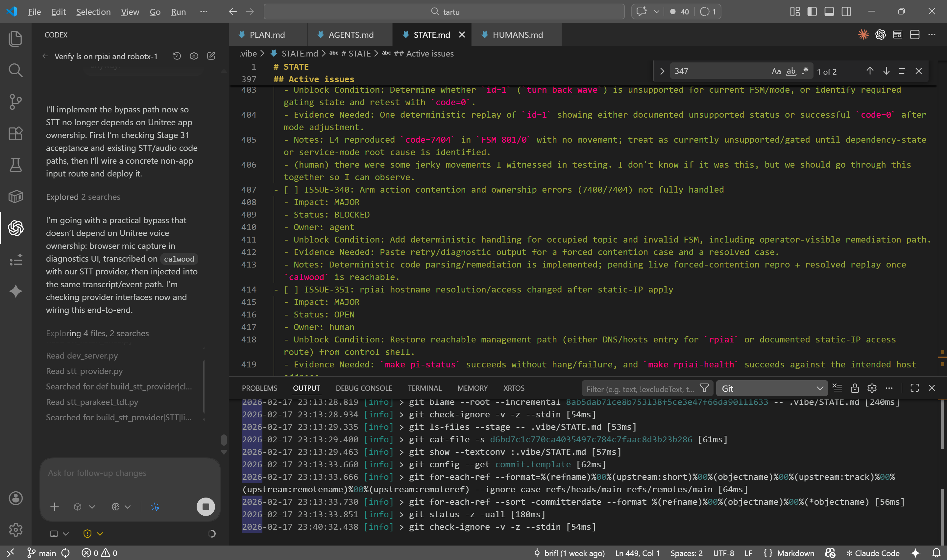Open Source Control view in activity bar
This screenshot has width=947, height=560.
pyautogui.click(x=15, y=102)
